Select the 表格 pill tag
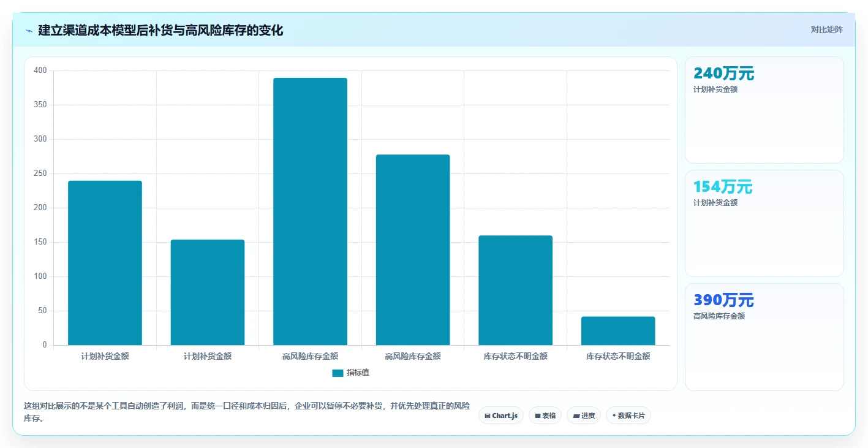Screen dimensions: 868x448 tap(545, 416)
